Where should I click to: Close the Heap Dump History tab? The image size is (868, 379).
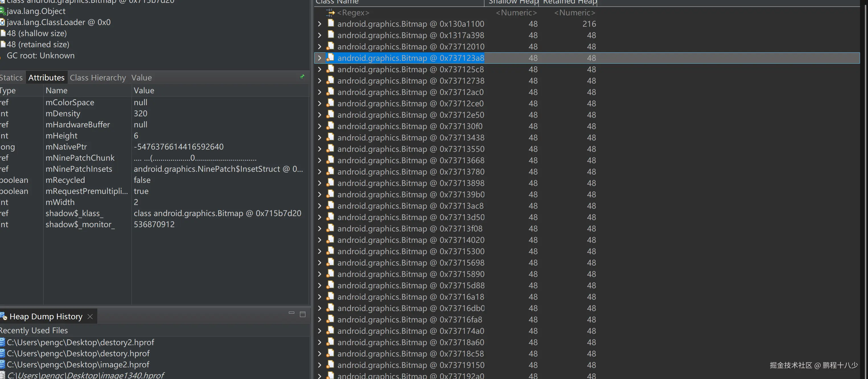point(90,316)
